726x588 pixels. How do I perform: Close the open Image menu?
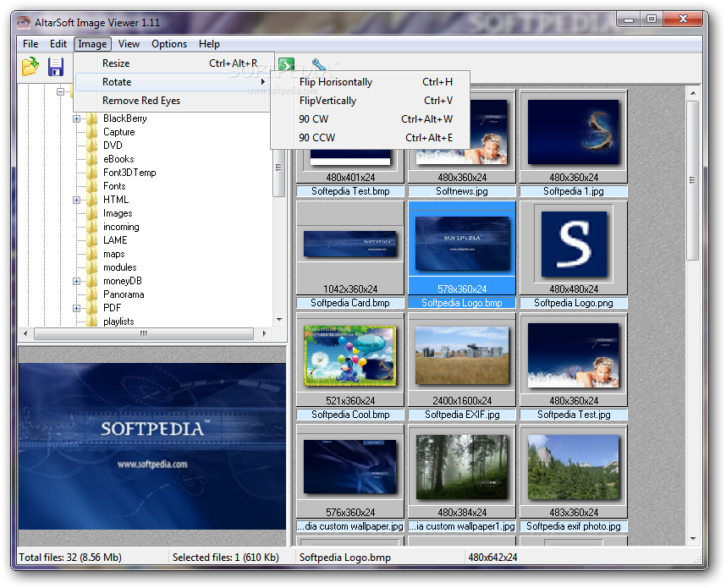92,44
